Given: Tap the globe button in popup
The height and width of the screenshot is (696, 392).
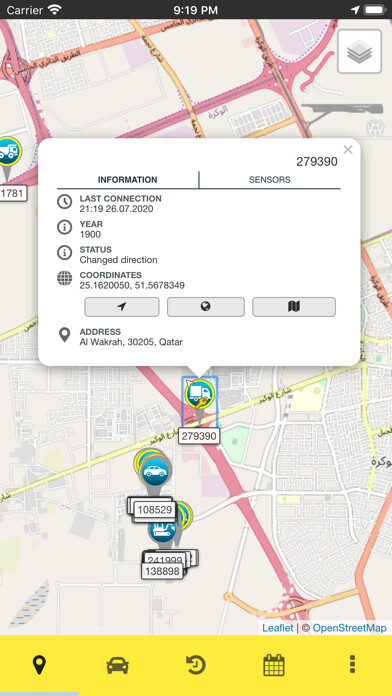Looking at the screenshot, I should tap(206, 307).
